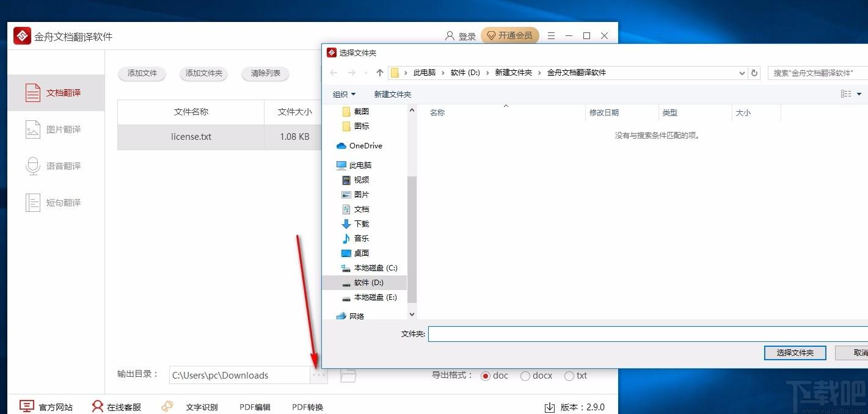
Task: Select 下载 in navigation tree
Action: click(x=356, y=223)
